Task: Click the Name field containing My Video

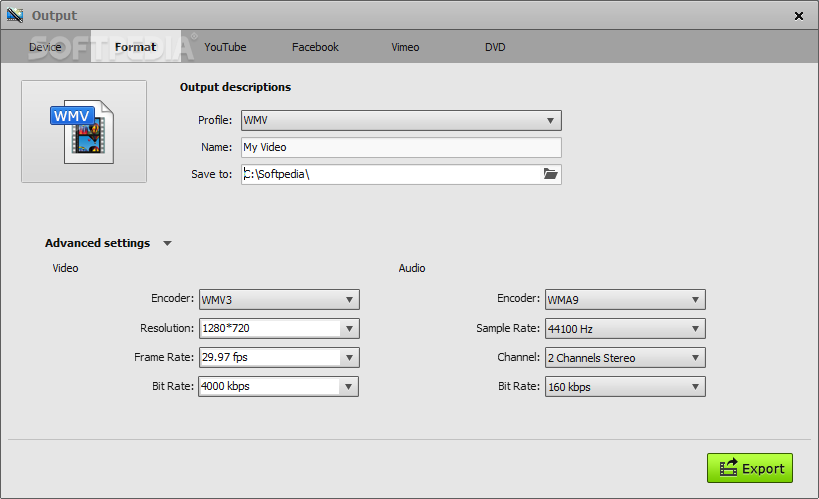Action: 401,147
